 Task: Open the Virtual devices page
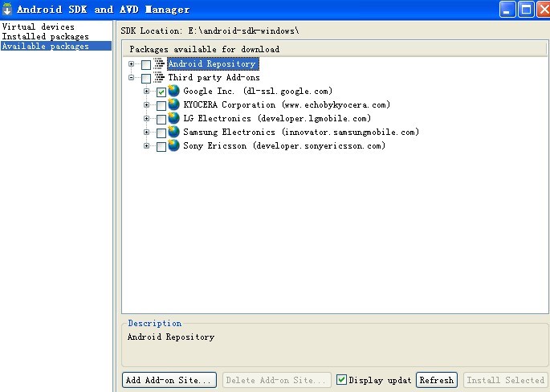[x=39, y=27]
